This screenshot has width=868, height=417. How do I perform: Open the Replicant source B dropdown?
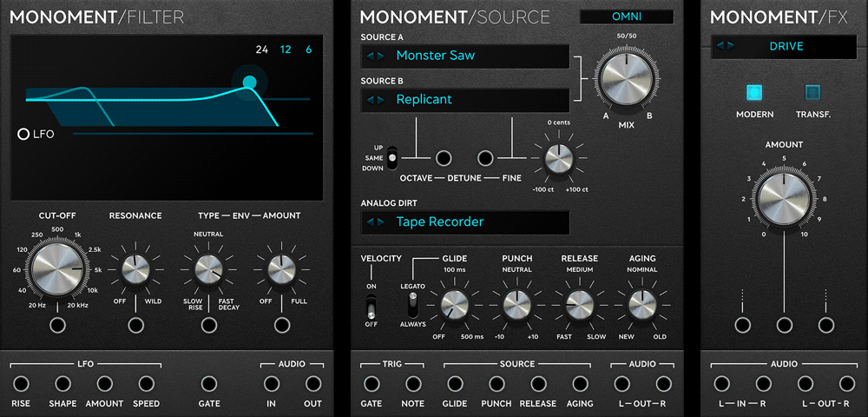coord(465,100)
